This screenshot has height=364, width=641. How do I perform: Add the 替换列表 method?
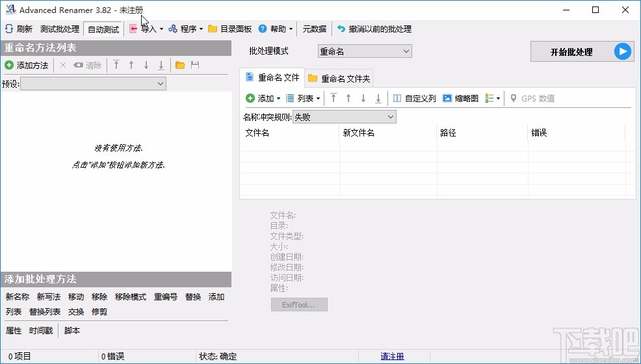[x=45, y=312]
